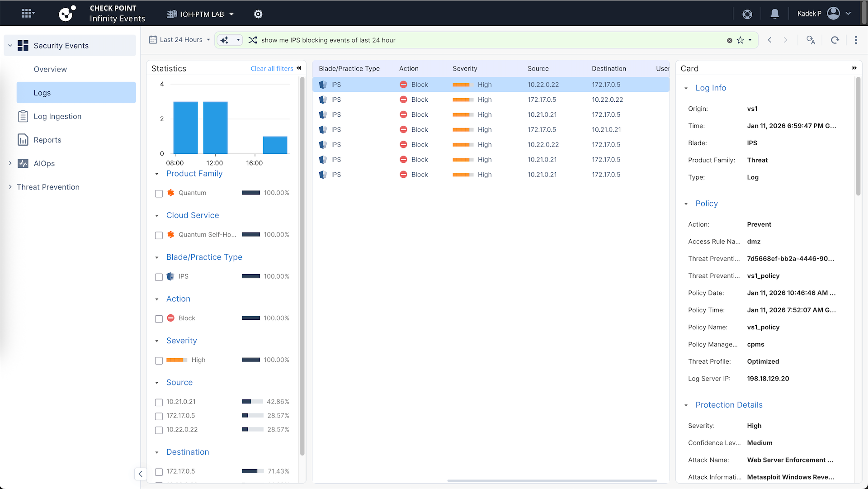
Task: Check the Quantum product family checkbox
Action: pos(159,194)
